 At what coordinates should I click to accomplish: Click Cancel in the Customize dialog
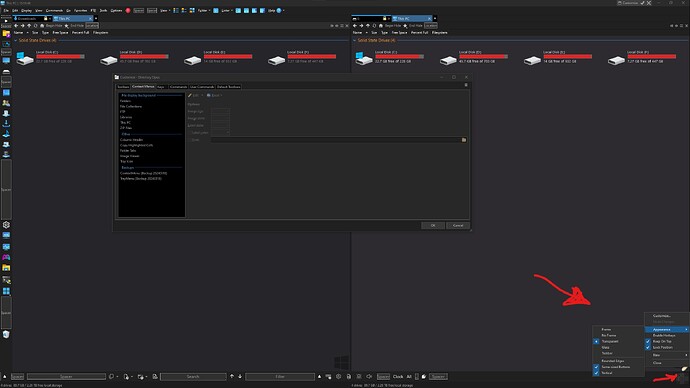[x=458, y=225]
